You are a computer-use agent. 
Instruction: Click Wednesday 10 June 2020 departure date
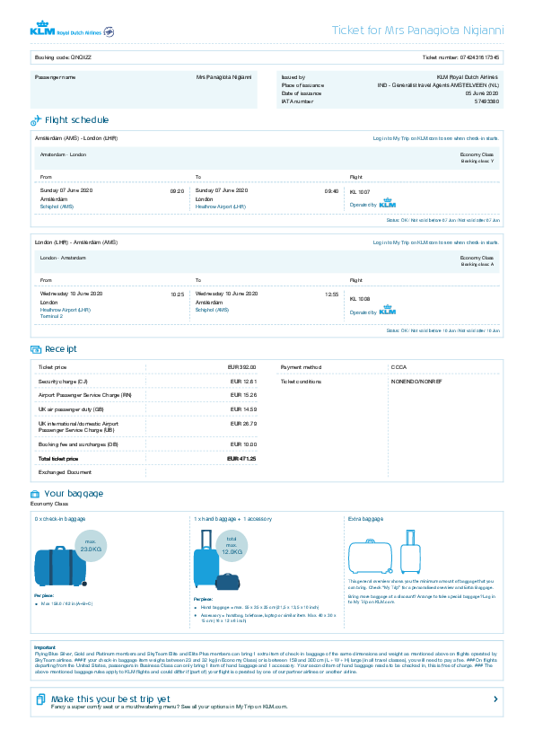(71, 294)
